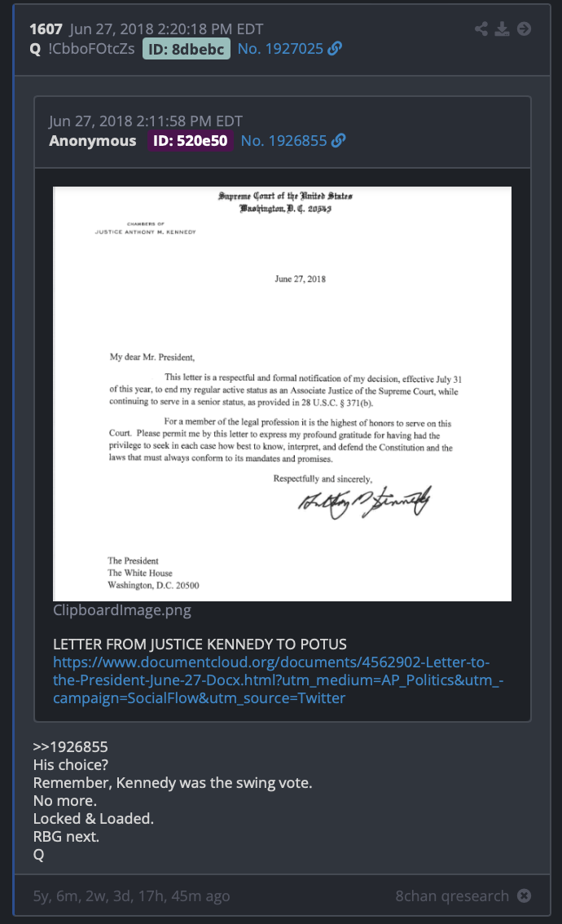Enlarge the Kennedy letter image
The image size is (562, 924).
coord(282,394)
